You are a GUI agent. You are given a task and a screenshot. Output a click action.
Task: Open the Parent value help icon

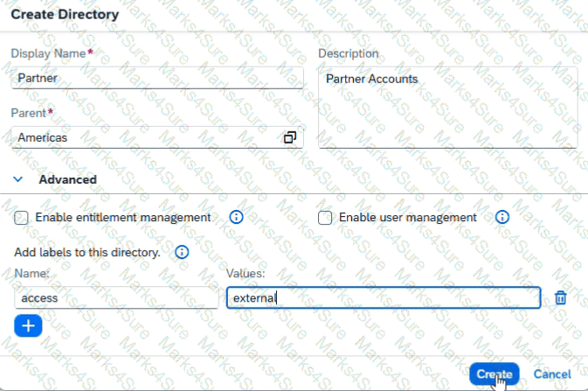(289, 137)
